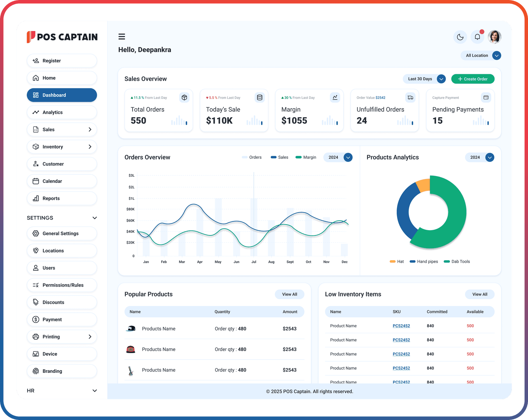
Task: Click the Create Order button
Action: [x=473, y=79]
